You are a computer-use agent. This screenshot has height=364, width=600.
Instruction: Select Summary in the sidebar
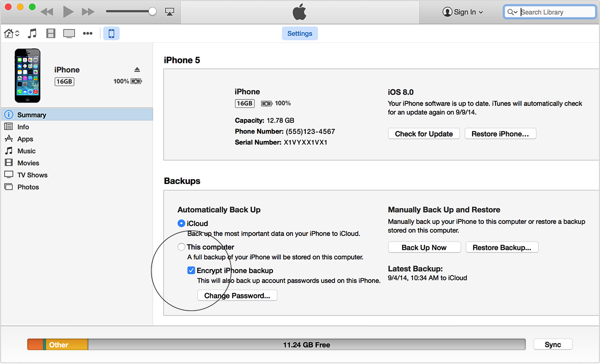point(76,114)
